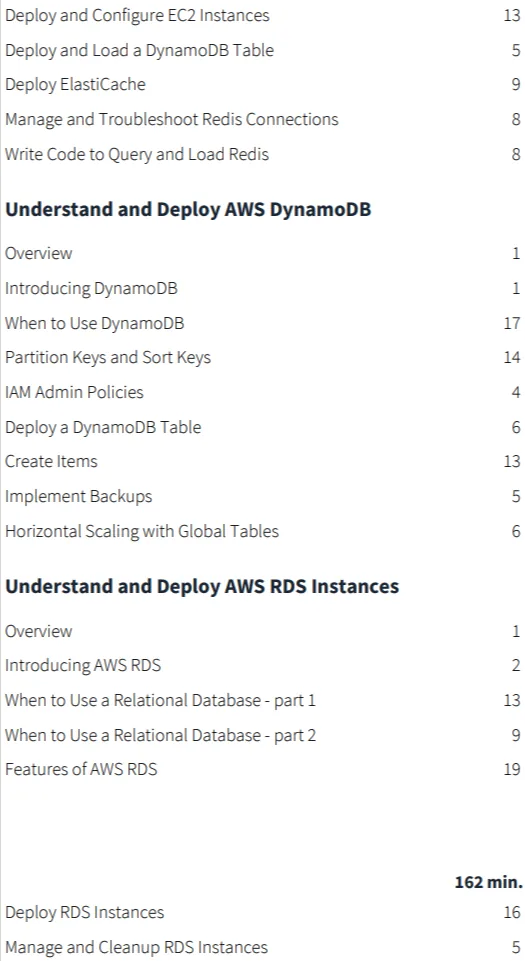Click Understand and Deploy AWS RDS Instances heading
Viewport: 525px width, 961px height.
(202, 587)
